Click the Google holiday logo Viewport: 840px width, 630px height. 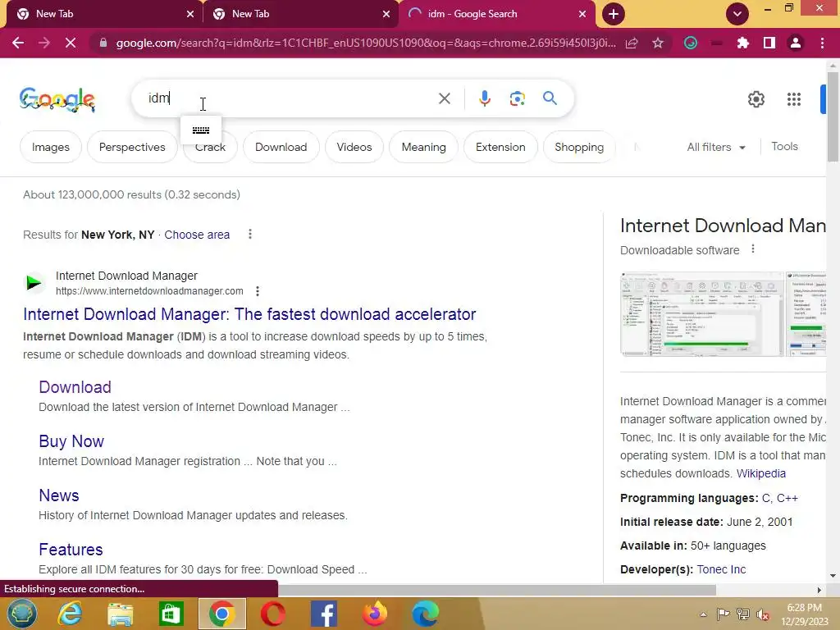pos(57,99)
